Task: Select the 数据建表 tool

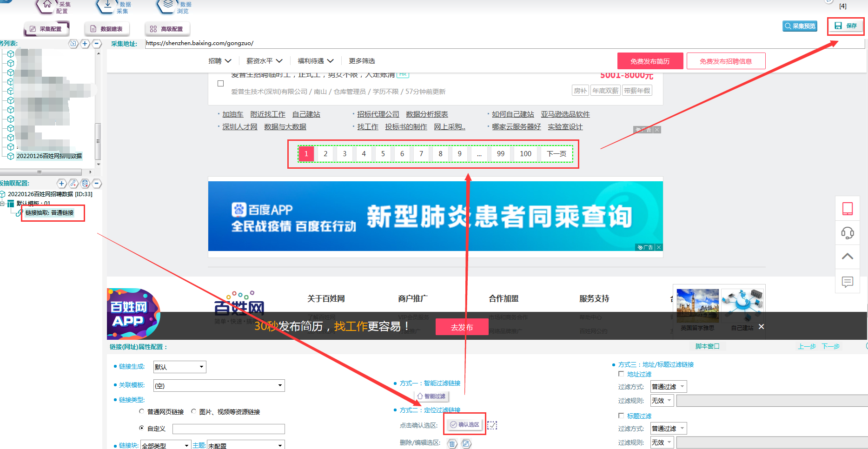Action: click(x=107, y=28)
